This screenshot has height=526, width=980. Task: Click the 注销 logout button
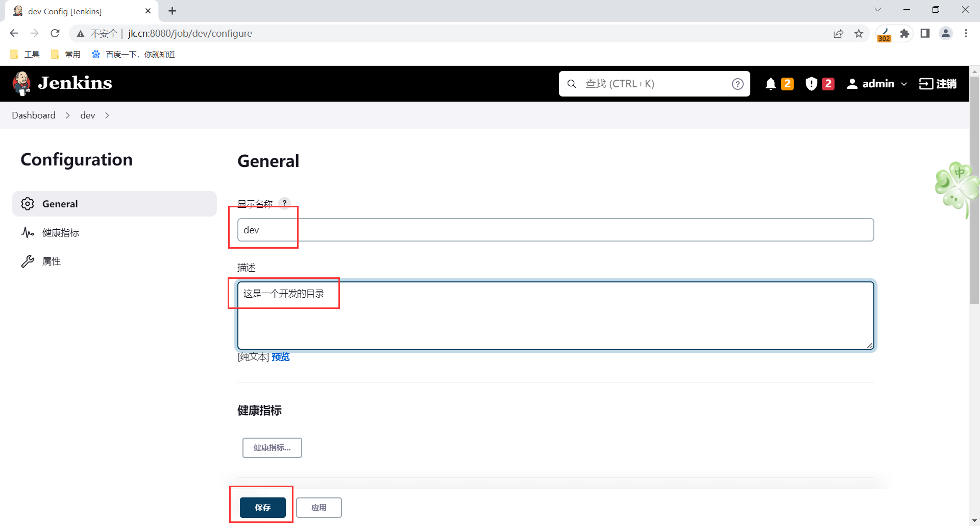click(x=938, y=84)
